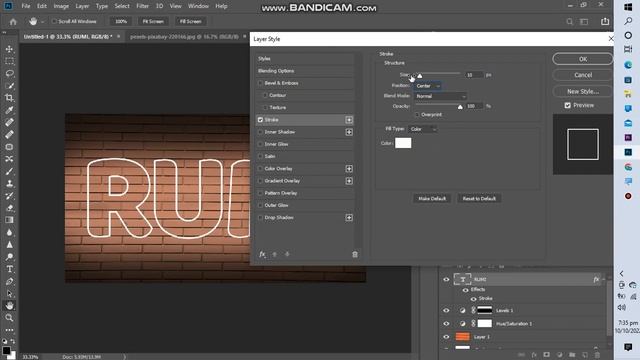
Task: Select the Crop tool
Action: pyautogui.click(x=9, y=98)
